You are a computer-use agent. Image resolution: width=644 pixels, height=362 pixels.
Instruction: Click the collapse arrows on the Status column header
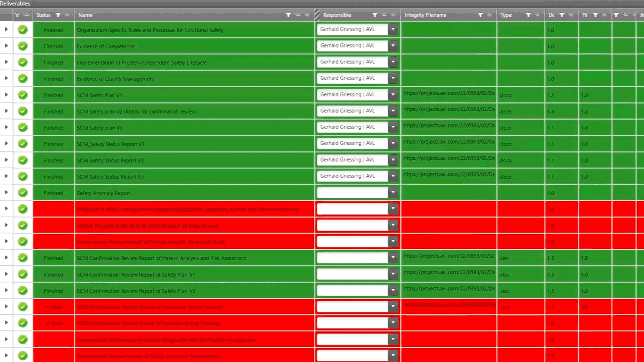pyautogui.click(x=67, y=15)
